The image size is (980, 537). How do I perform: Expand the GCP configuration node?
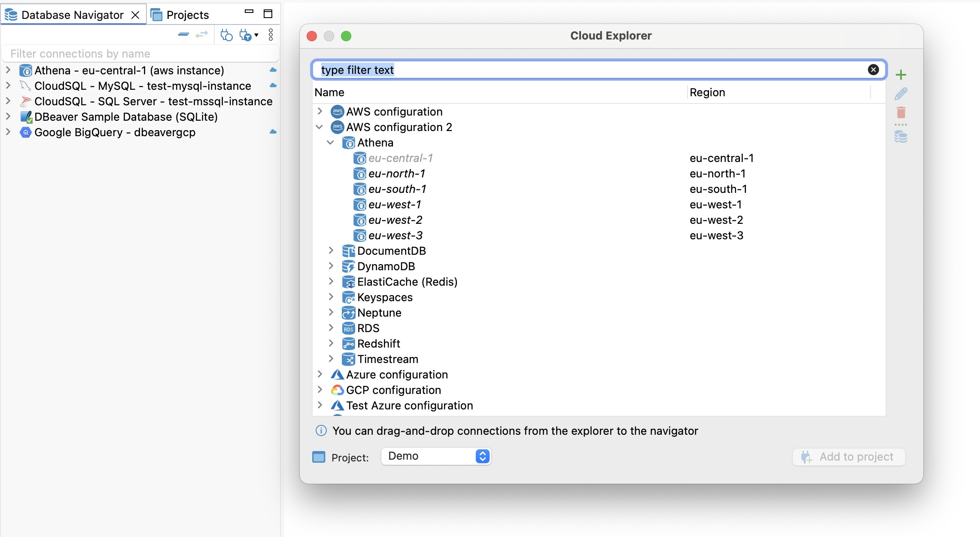click(x=320, y=390)
